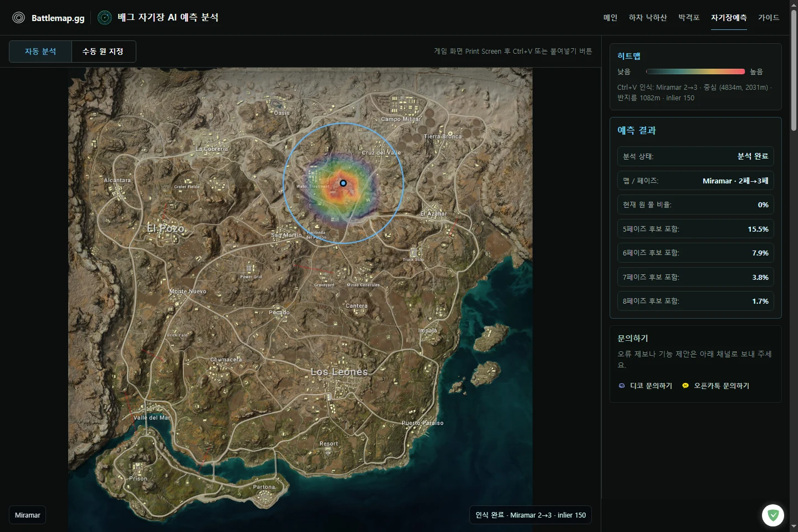Click the Ctrl+V paste hint text
The image size is (798, 532).
tap(513, 51)
